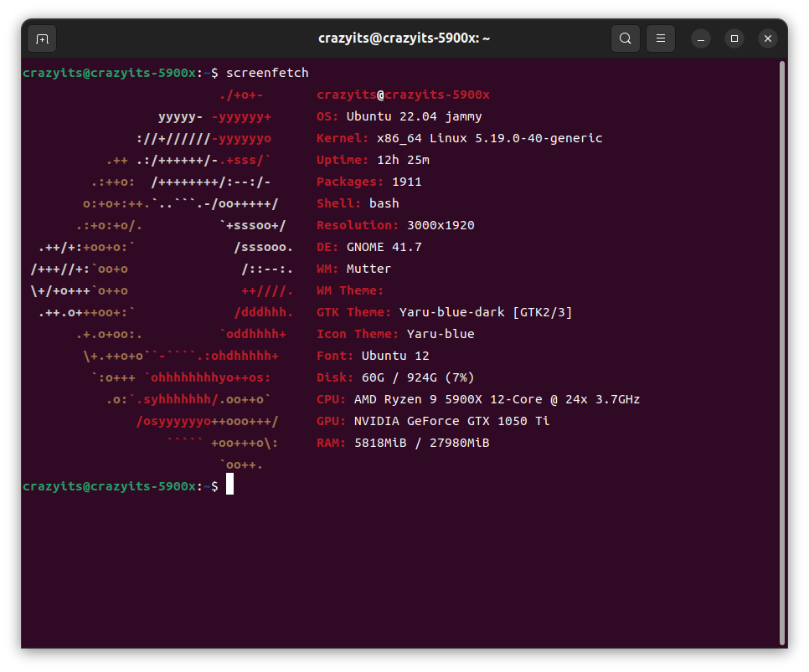Click the WM value 'Mutter'
This screenshot has width=809, height=672.
pyautogui.click(x=368, y=269)
